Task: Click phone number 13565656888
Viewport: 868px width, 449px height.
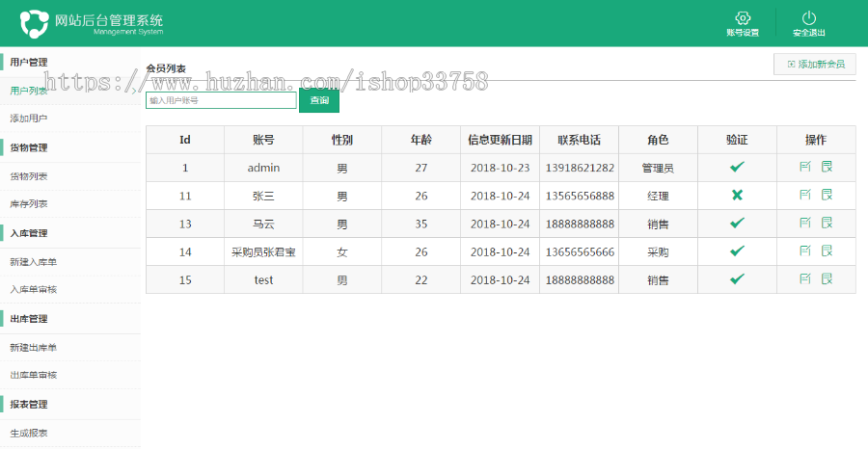Action: [x=580, y=196]
